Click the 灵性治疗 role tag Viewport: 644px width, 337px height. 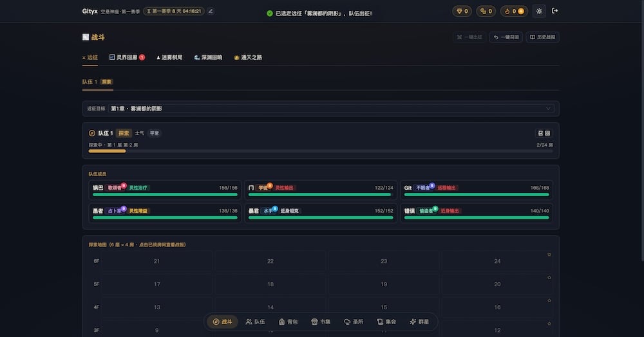138,188
